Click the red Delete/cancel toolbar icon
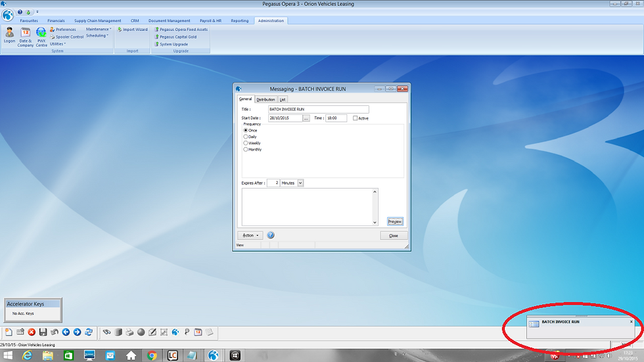 tap(32, 332)
